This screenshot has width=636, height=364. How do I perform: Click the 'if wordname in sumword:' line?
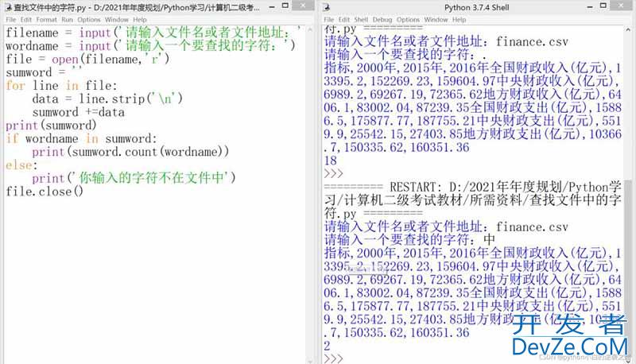pyautogui.click(x=81, y=138)
